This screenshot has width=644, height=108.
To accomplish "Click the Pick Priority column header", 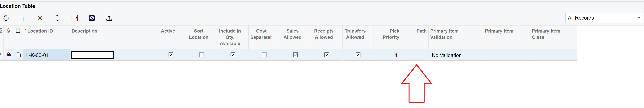I will tap(391, 34).
